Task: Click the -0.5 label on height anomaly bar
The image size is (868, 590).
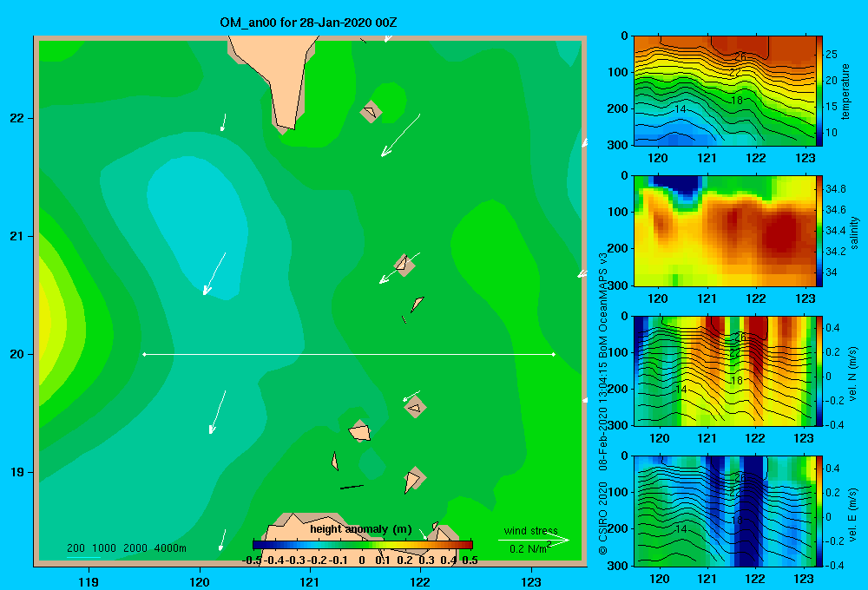Action: click(253, 560)
